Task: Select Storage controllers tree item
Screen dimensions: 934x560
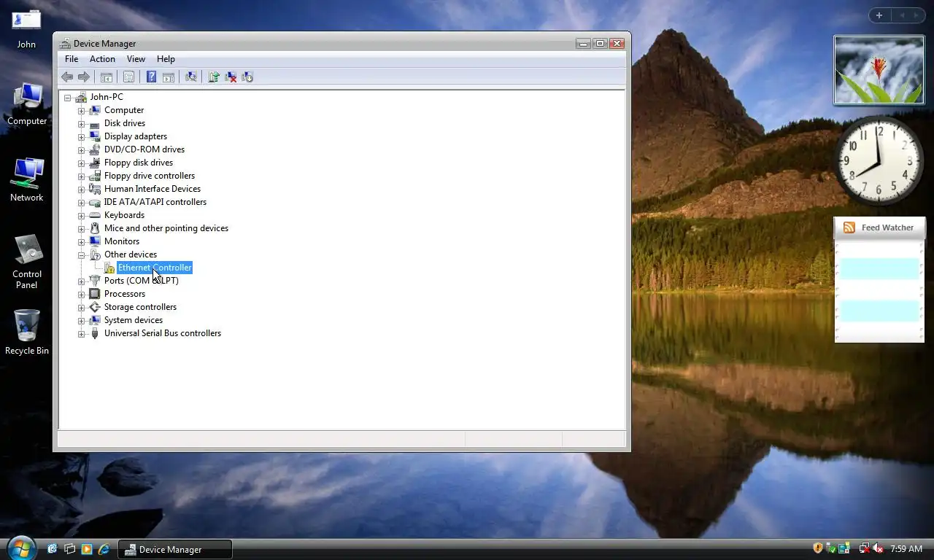Action: pos(140,307)
